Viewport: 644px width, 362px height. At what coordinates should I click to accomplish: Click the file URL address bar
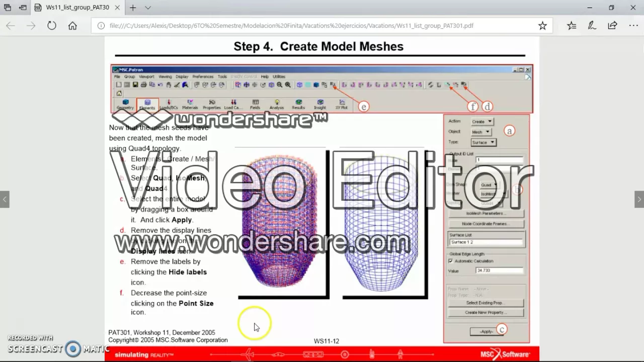[x=322, y=26]
